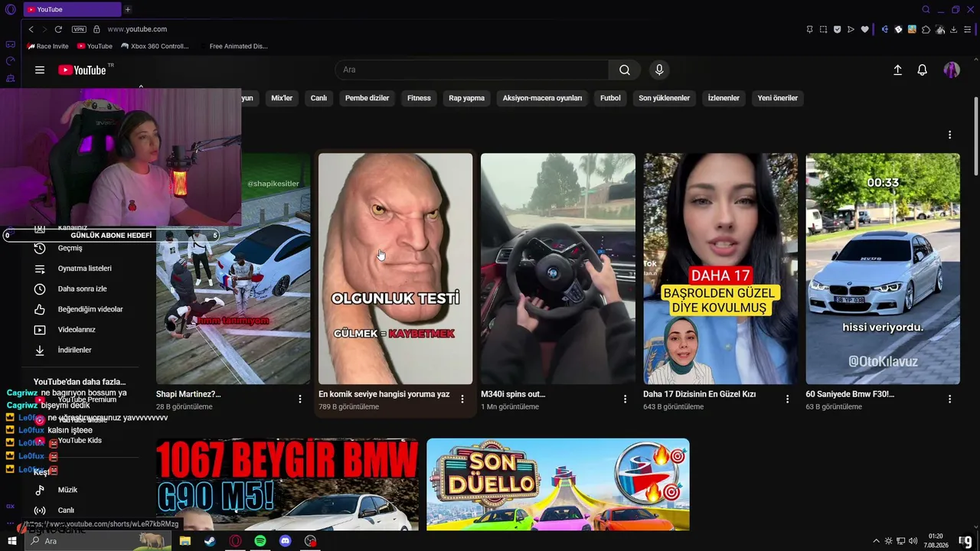Image resolution: width=980 pixels, height=551 pixels.
Task: Open the Race Invite bookmark
Action: [x=47, y=46]
